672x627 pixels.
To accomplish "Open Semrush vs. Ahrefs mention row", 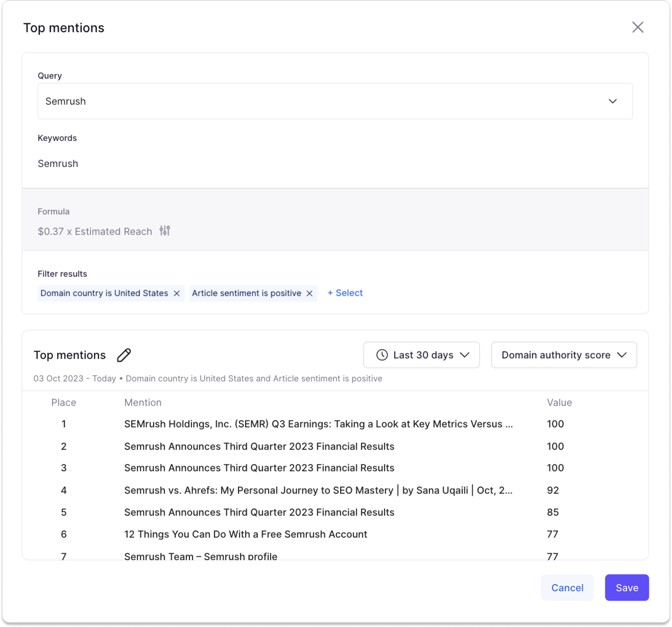I will tap(318, 490).
